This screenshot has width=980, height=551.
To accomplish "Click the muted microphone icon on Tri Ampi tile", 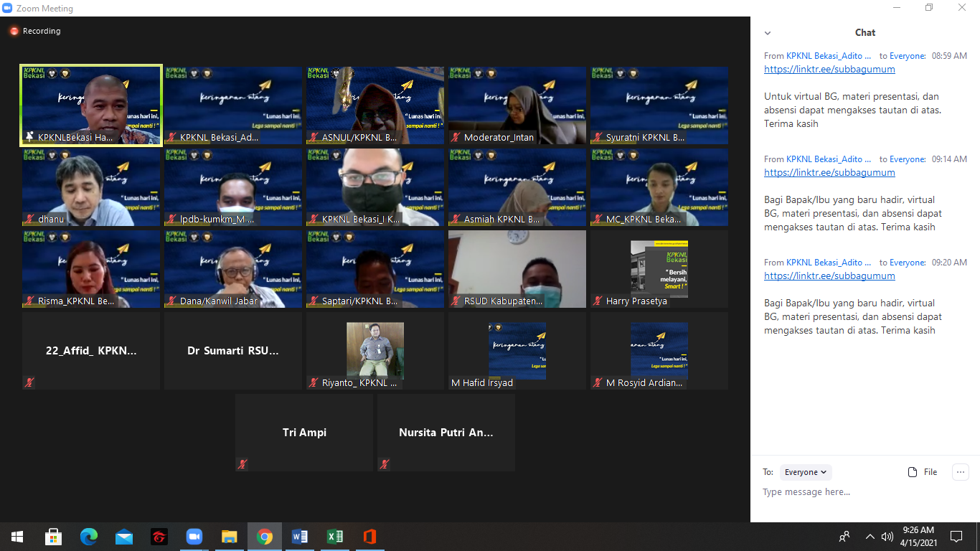I will tap(242, 464).
